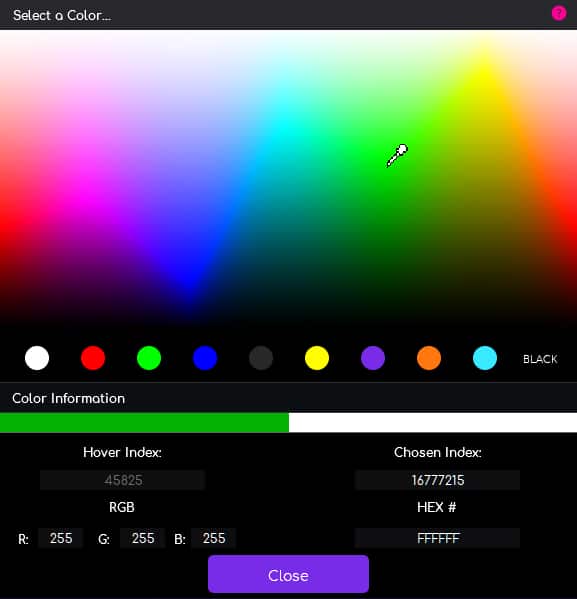Click the G value input field
Viewport: 577px width, 599px height.
click(x=143, y=538)
